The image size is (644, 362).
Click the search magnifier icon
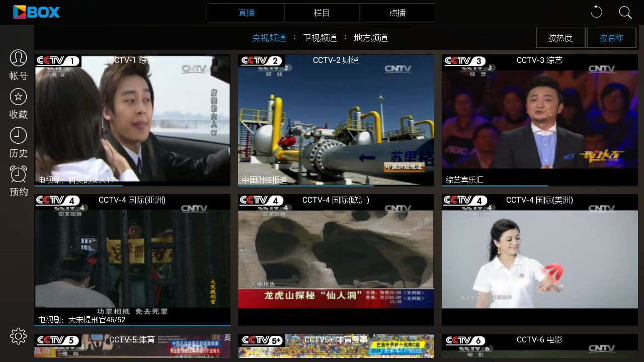pos(625,12)
